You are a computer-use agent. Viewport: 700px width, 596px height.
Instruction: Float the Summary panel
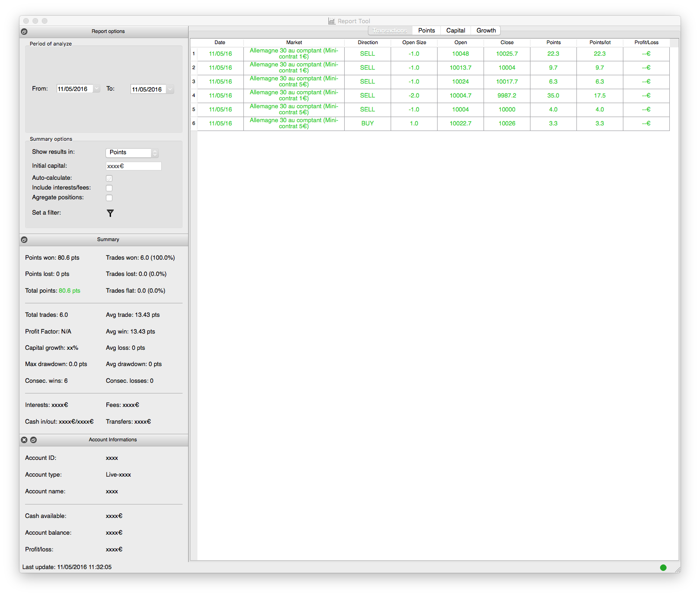(x=24, y=240)
